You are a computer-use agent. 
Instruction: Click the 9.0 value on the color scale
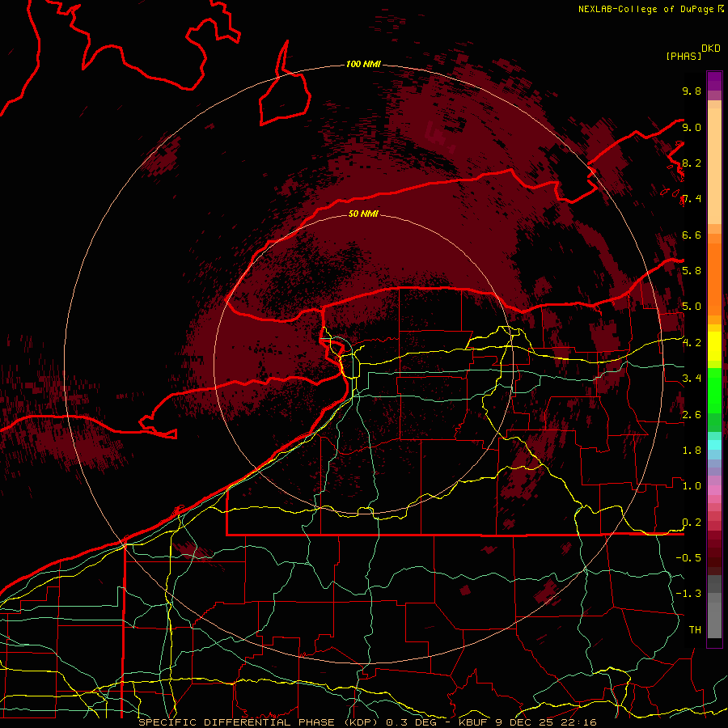click(692, 127)
